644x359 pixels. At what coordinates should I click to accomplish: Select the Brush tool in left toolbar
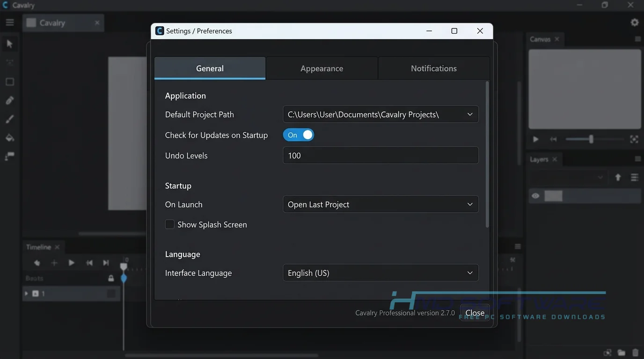[x=9, y=119]
